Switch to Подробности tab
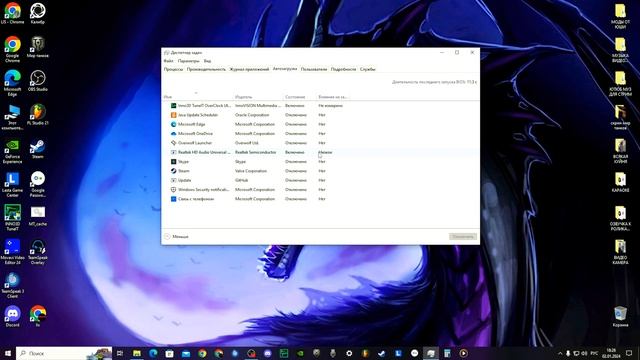The image size is (640, 360). [x=343, y=69]
